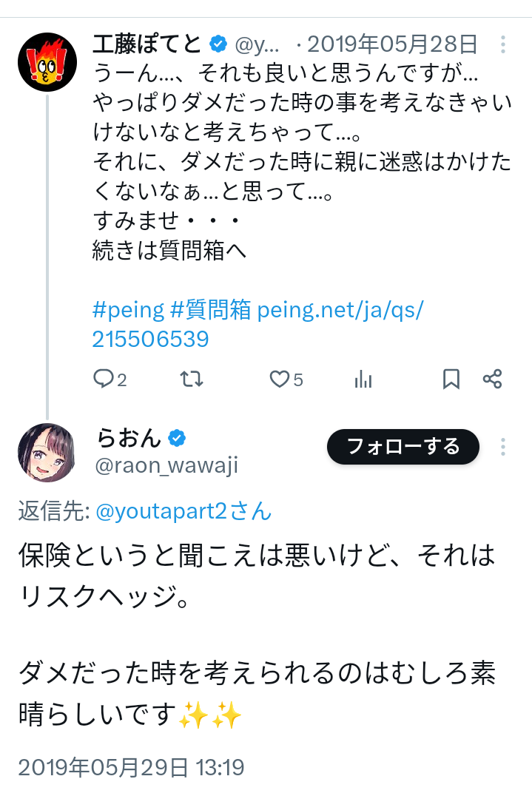
Task: Open らおん's anime profile avatar
Action: click(47, 452)
